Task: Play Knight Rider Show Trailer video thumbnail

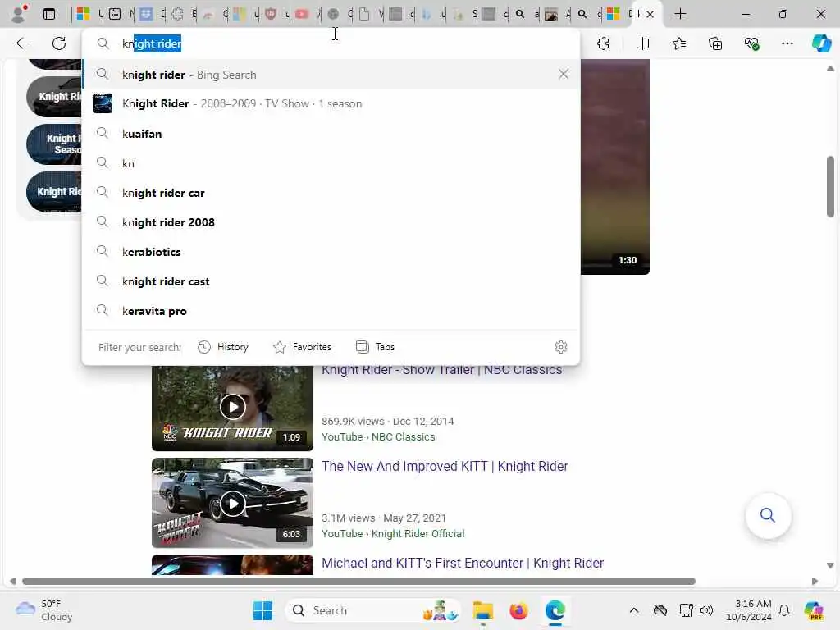Action: click(x=232, y=408)
